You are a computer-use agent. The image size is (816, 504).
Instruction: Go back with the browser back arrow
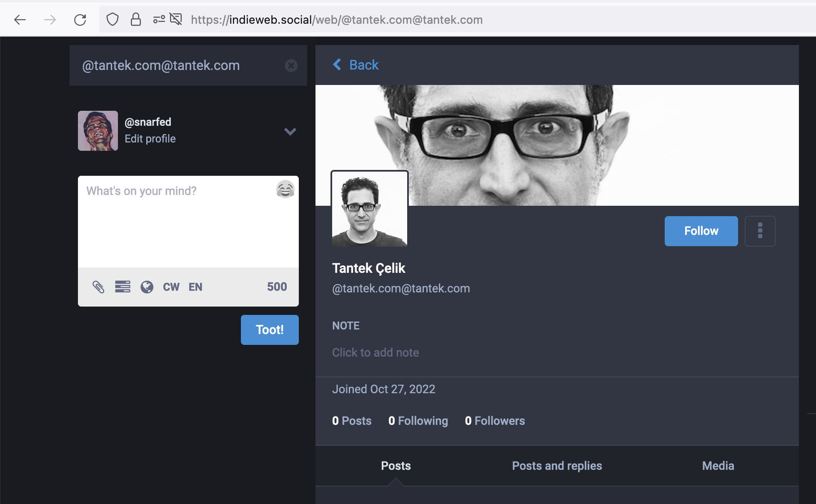(20, 20)
